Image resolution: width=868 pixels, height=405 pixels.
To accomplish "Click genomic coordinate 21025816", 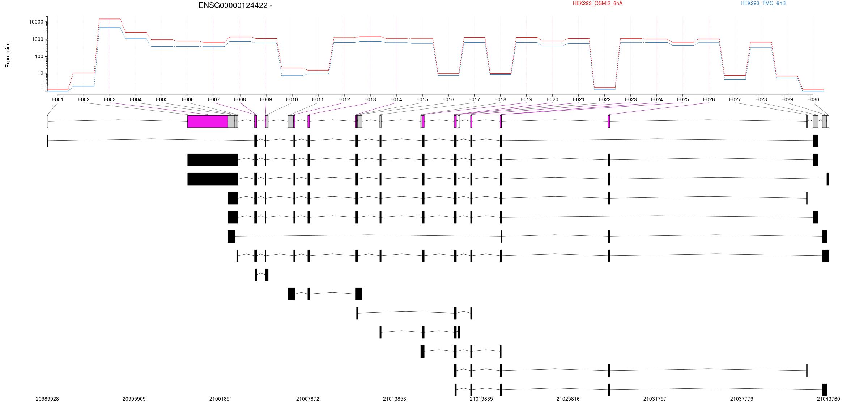I will pos(568,399).
